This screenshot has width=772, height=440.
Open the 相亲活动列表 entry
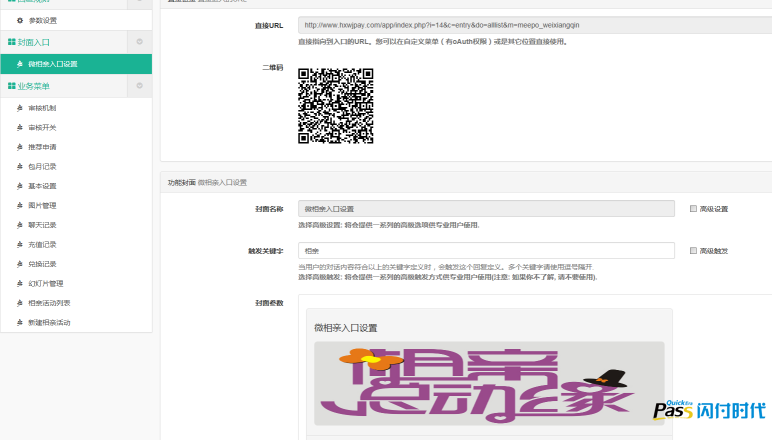pos(49,303)
